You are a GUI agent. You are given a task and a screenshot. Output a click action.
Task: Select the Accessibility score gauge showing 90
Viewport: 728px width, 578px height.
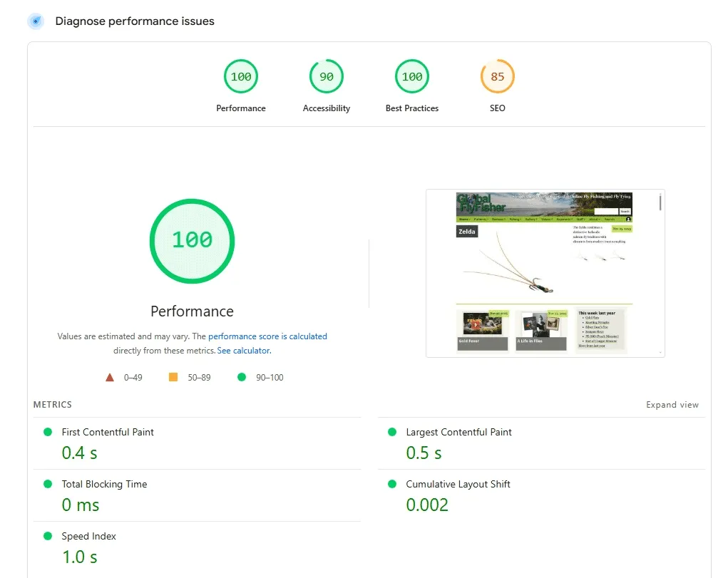click(x=327, y=77)
